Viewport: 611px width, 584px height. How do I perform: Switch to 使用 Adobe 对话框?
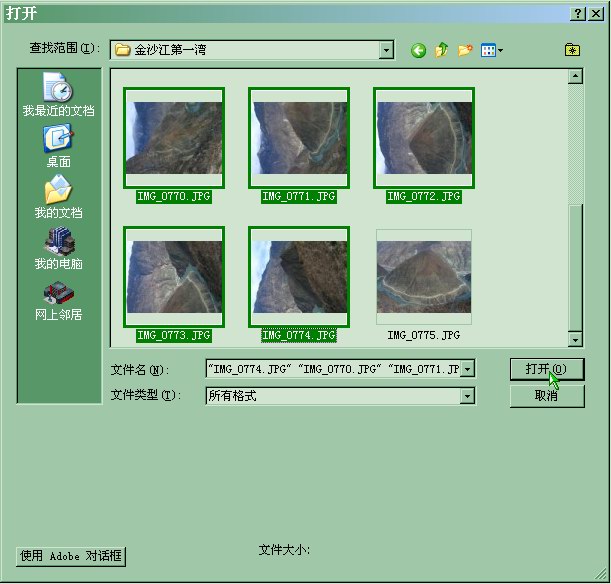pyautogui.click(x=71, y=556)
